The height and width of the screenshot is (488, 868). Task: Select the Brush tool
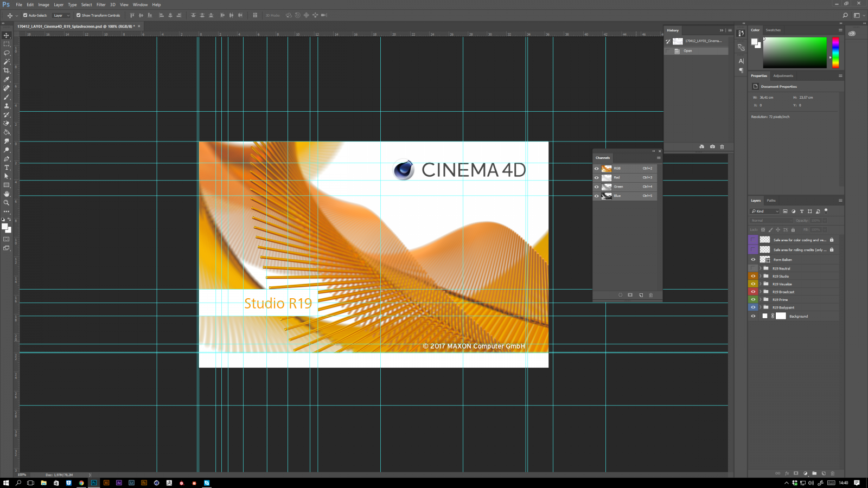(7, 97)
